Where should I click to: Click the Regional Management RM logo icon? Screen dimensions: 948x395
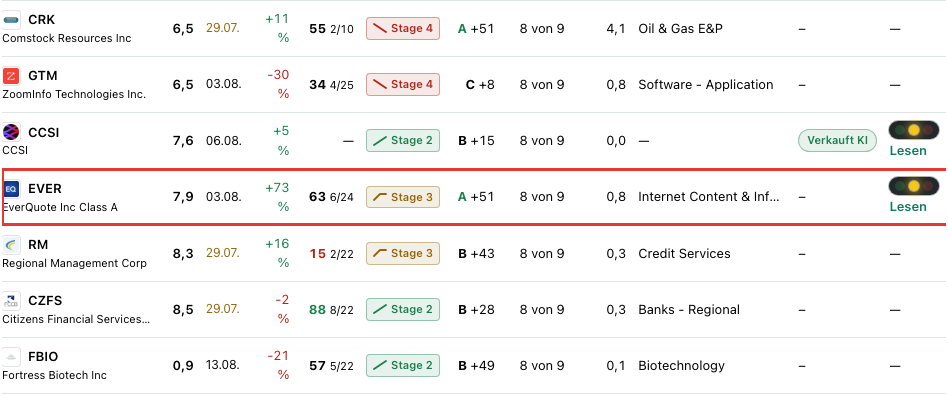[11, 244]
